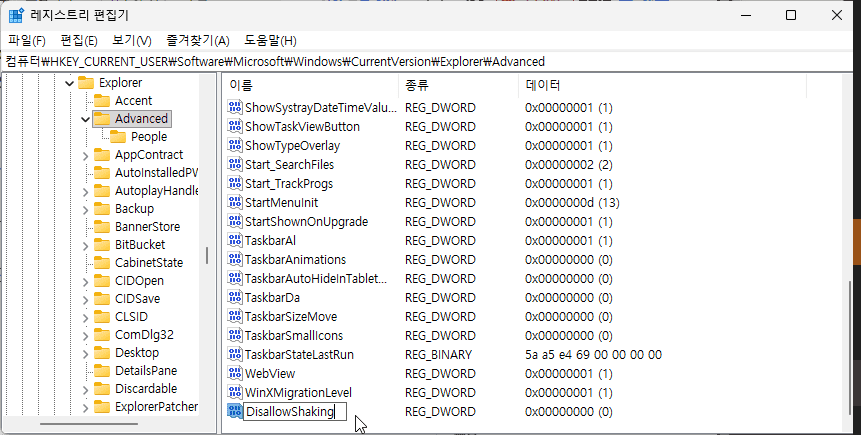Click the TaskbarAutoHideInTablet... value icon

tap(235, 278)
